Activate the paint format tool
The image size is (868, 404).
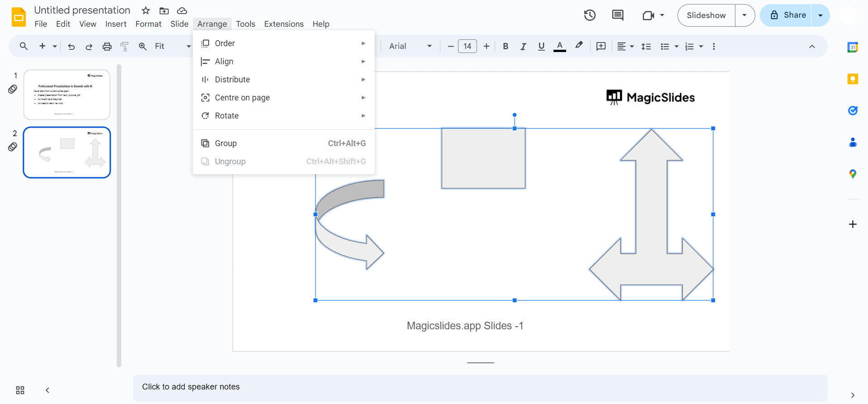124,46
